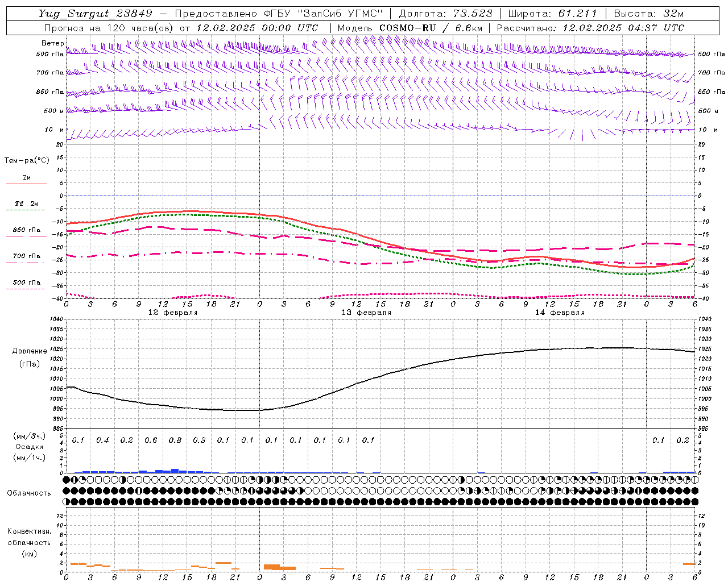Screen dimensions: 728x582
Task: Click the date label 14 февраля
Action: (x=560, y=313)
